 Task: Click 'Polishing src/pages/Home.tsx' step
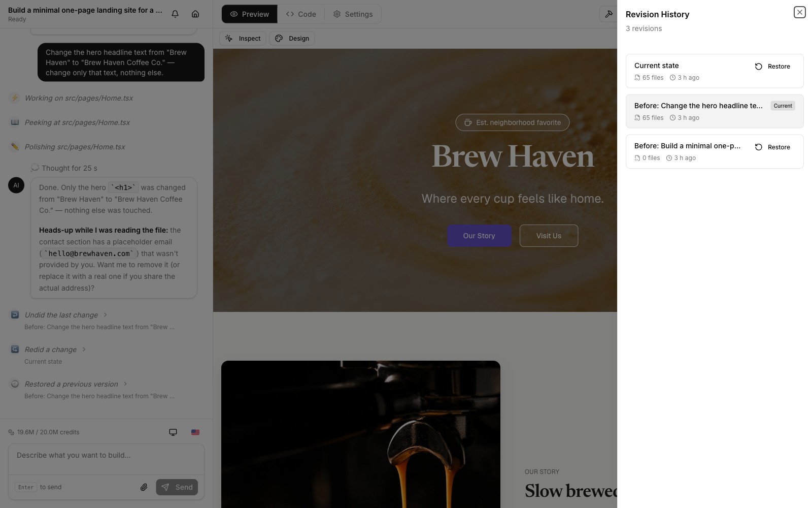tap(75, 147)
